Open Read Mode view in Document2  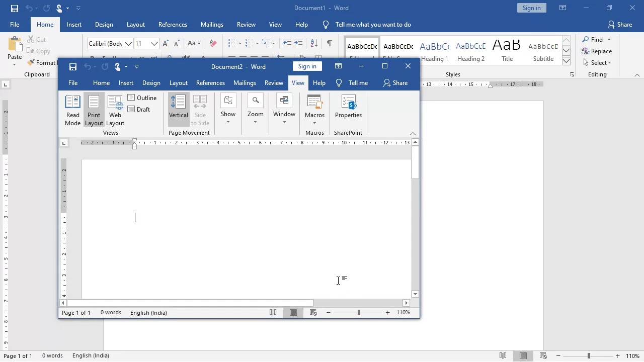pos(73,110)
